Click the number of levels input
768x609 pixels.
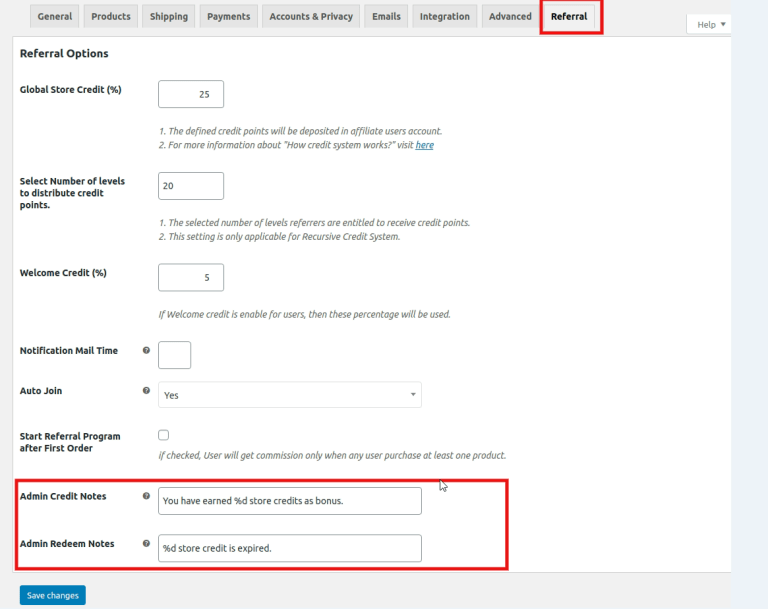tap(191, 186)
